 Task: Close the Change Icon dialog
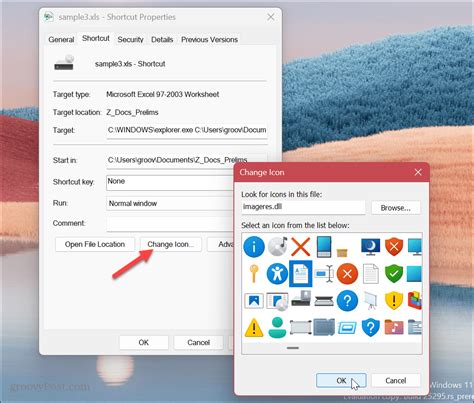pos(418,172)
